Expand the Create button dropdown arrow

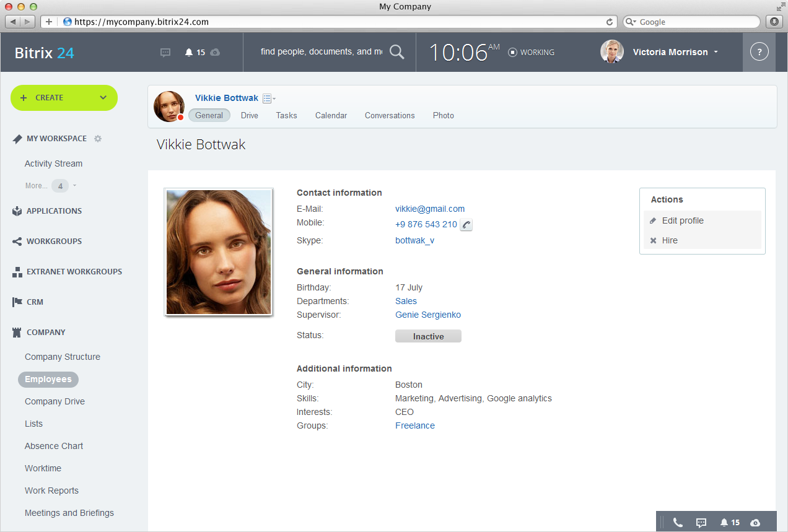click(103, 98)
